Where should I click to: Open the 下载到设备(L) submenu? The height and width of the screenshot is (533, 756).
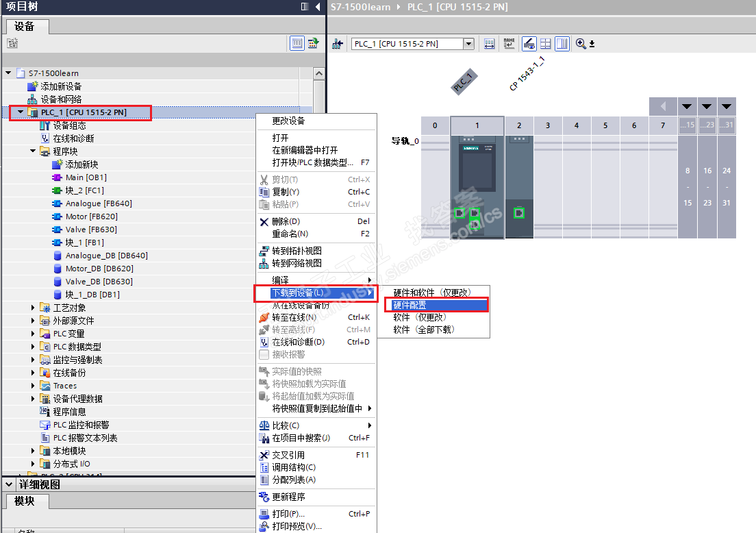(316, 293)
